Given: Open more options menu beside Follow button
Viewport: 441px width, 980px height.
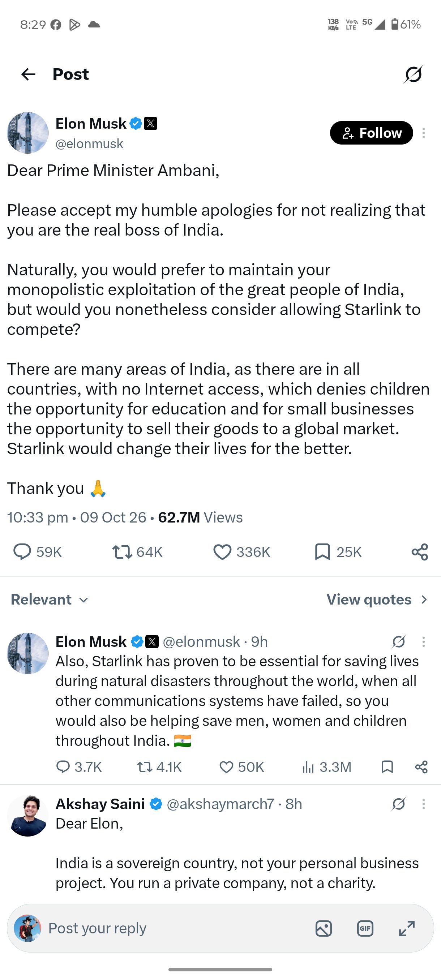Looking at the screenshot, I should pos(424,133).
